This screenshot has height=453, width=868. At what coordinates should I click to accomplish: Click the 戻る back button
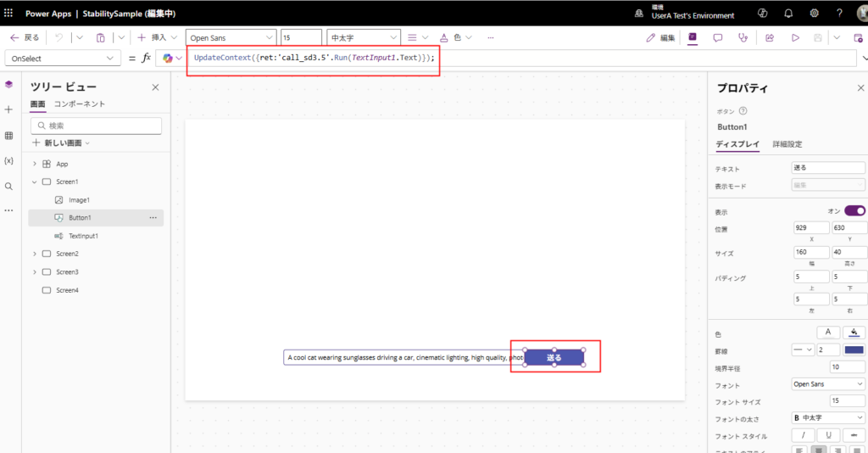tap(25, 37)
